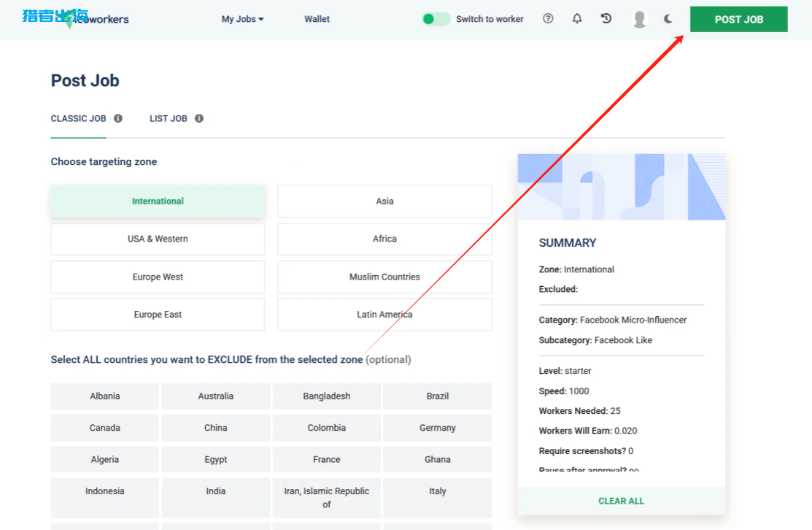This screenshot has width=812, height=530.
Task: Enable dark mode with moon icon
Action: tap(668, 19)
